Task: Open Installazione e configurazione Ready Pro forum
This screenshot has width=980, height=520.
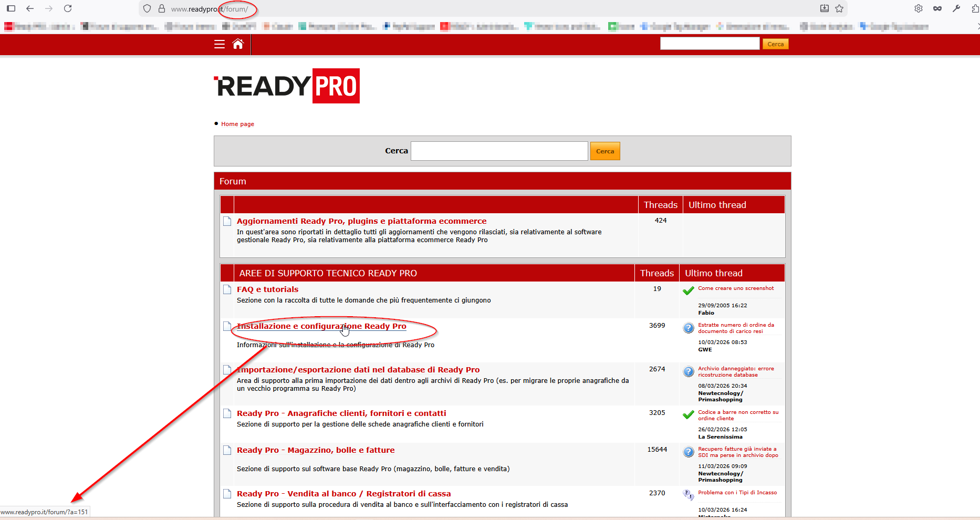Action: pyautogui.click(x=321, y=326)
